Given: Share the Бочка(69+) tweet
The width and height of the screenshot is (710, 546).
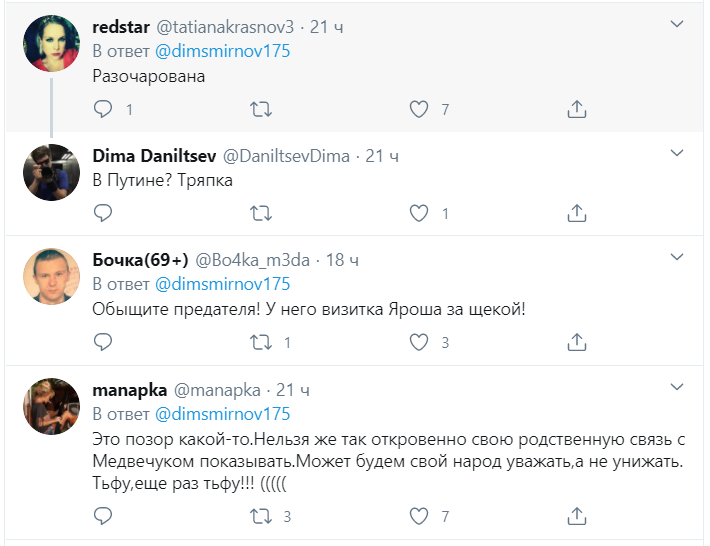Looking at the screenshot, I should point(576,342).
